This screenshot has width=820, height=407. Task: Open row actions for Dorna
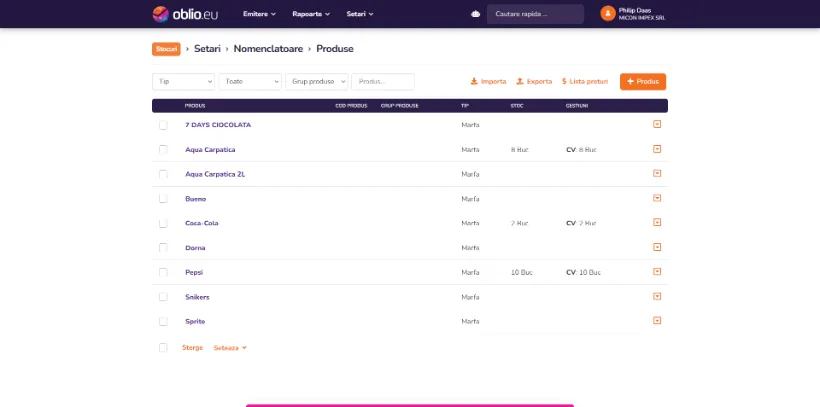pos(657,247)
